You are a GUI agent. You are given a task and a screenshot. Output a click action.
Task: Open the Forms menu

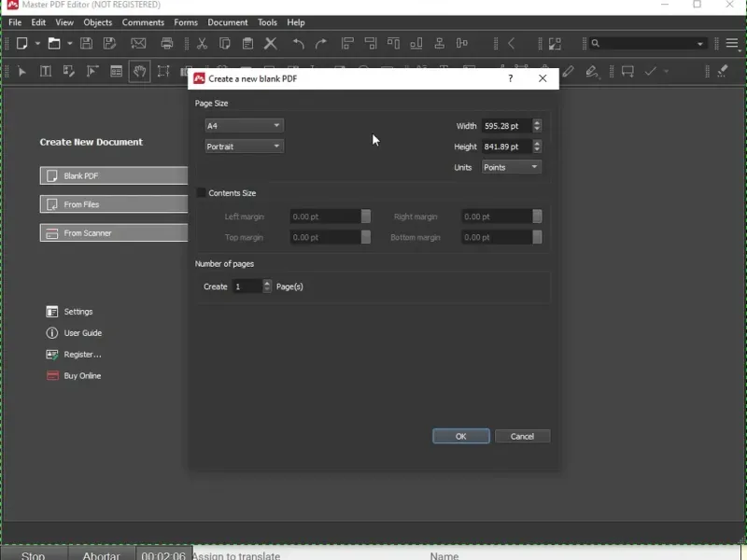[x=186, y=22]
